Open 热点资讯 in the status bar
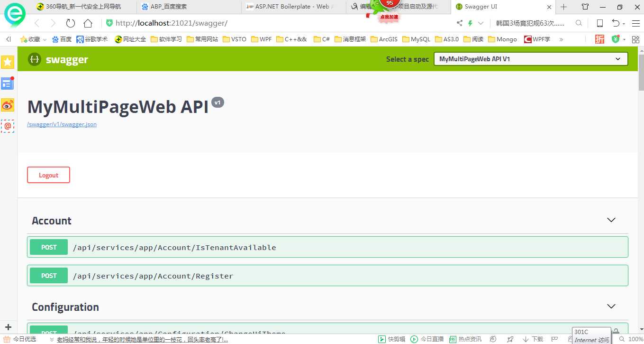 [465, 339]
